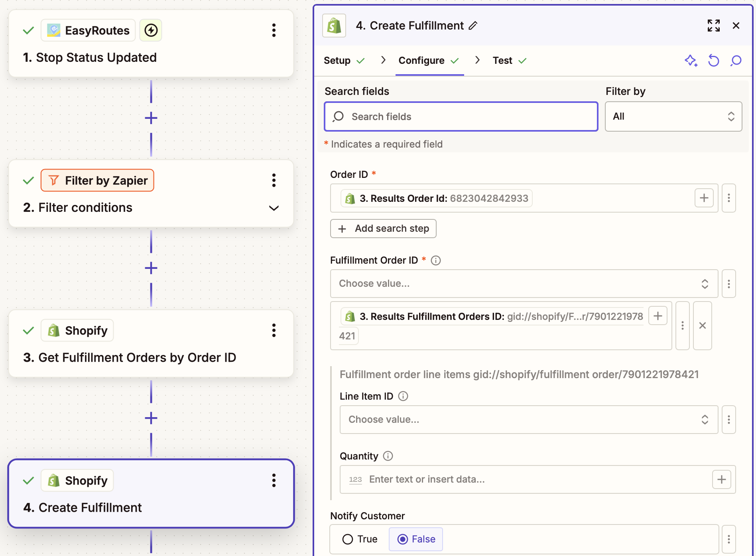Click the Results Fulfillment Orders ID value pill

pos(492,316)
